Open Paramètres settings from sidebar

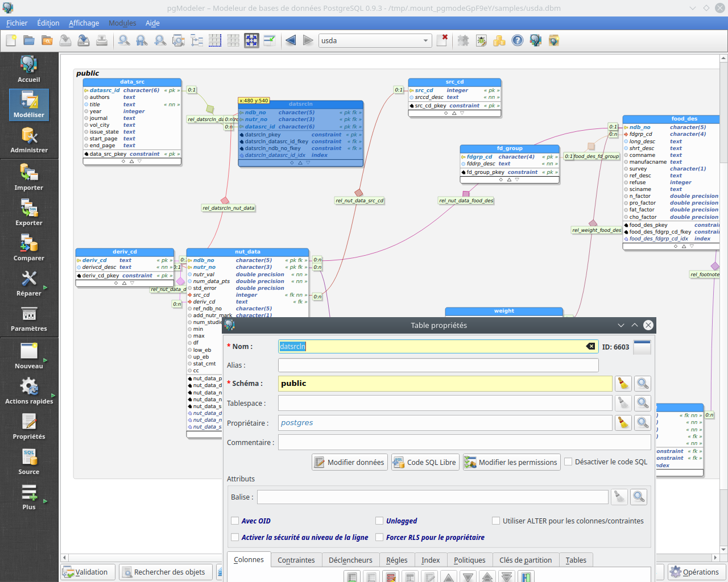(29, 318)
